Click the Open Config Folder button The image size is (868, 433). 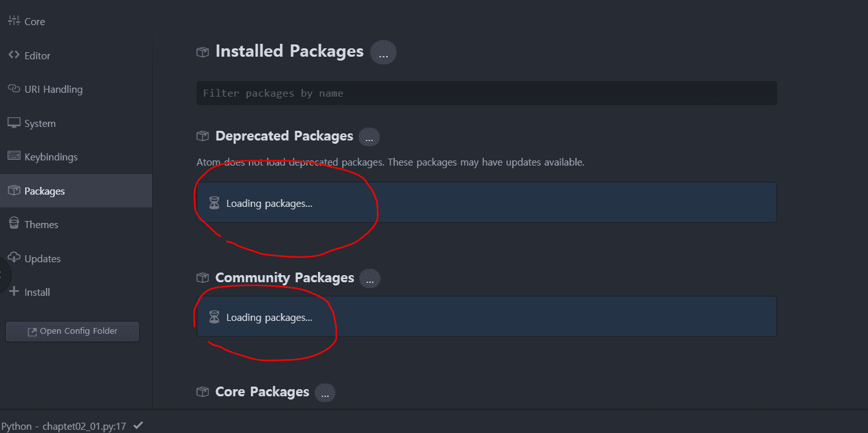tap(72, 331)
